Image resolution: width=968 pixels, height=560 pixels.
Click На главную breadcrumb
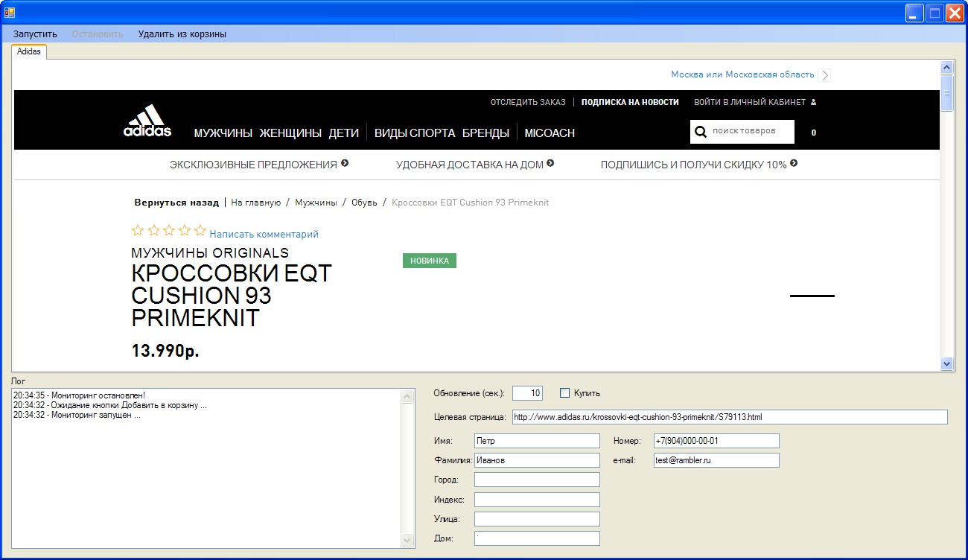point(255,203)
